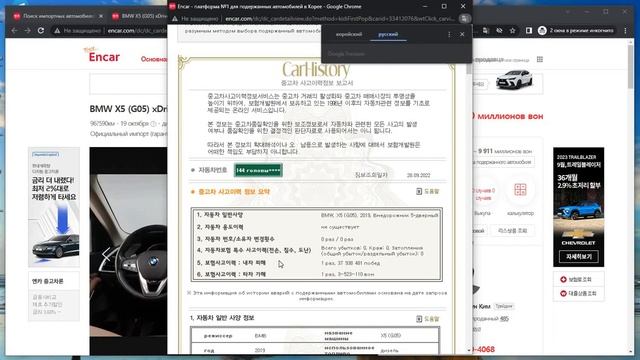640x360 pixels.
Task: Click the incognito profile indicator
Action: point(576,31)
